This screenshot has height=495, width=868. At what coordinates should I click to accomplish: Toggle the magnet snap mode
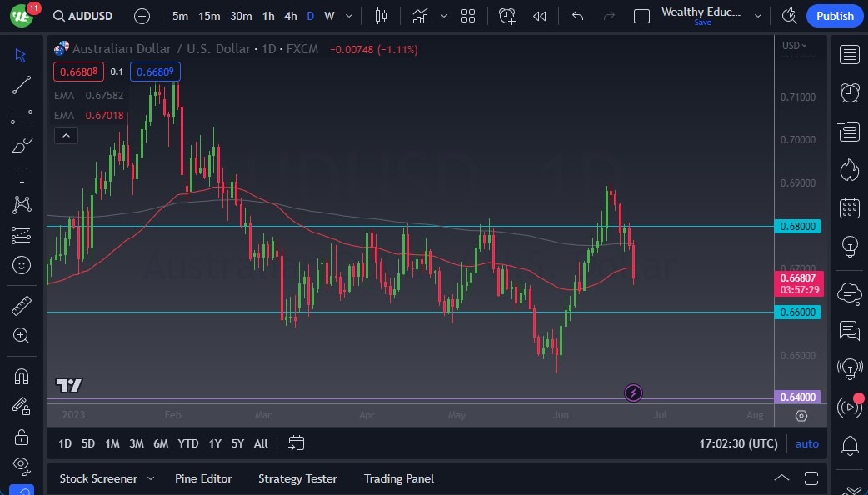[x=22, y=376]
